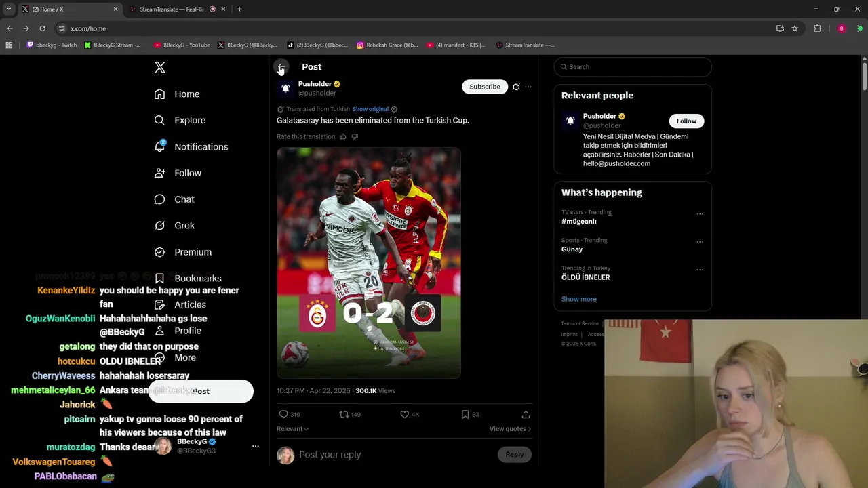
Task: Subscribe to Pusholder
Action: 485,87
